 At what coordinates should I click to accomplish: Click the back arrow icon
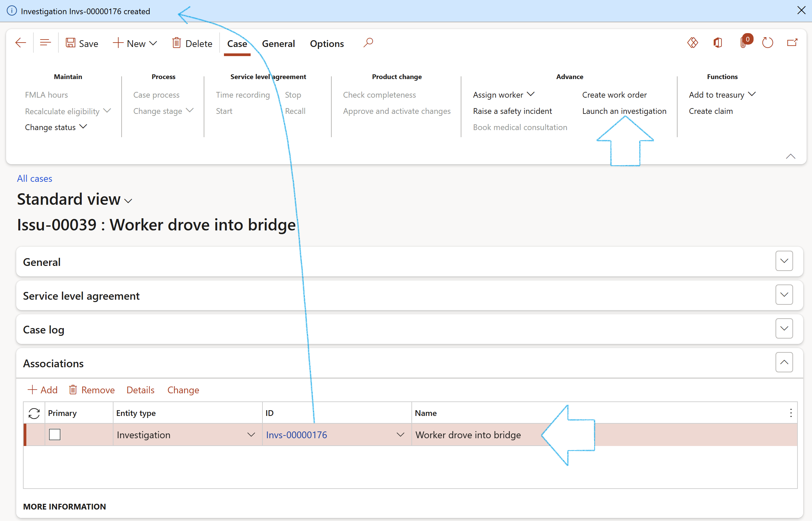click(x=21, y=43)
